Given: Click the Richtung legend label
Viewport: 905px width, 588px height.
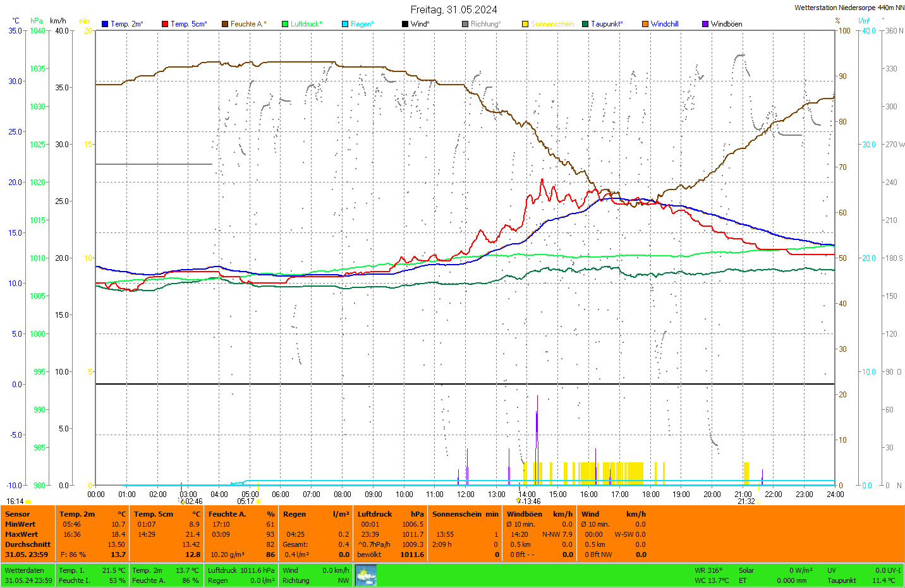Looking at the screenshot, I should point(485,24).
